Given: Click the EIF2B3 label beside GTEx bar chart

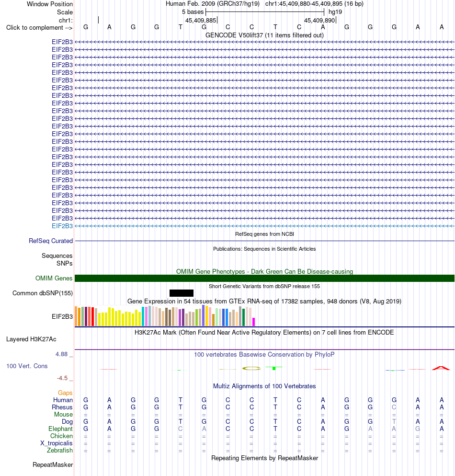Looking at the screenshot, I should [62, 317].
